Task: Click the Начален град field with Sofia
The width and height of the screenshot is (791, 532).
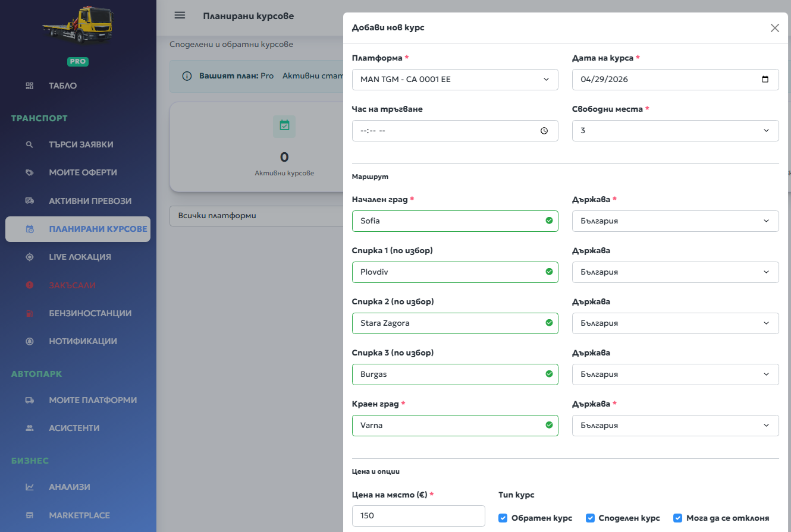Action: pos(455,221)
